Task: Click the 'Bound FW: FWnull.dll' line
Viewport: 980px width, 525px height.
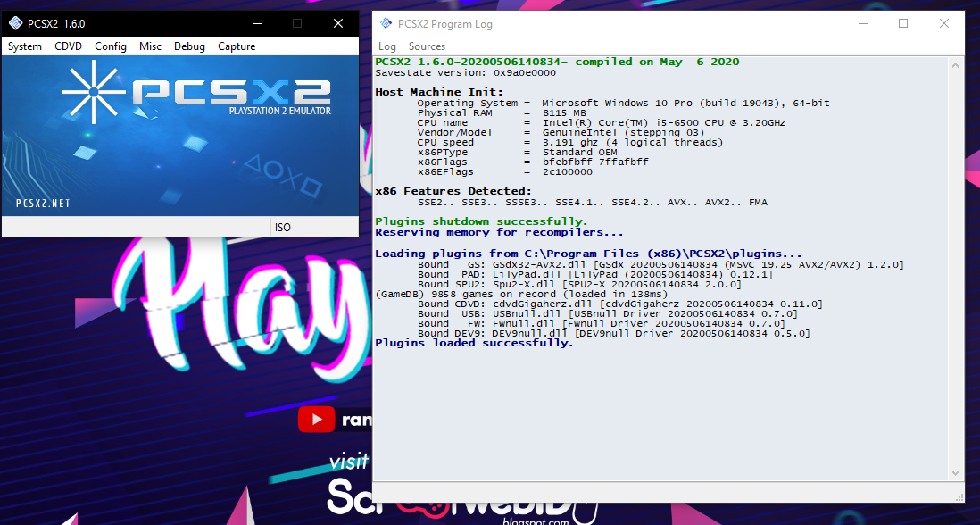Action: 602,324
